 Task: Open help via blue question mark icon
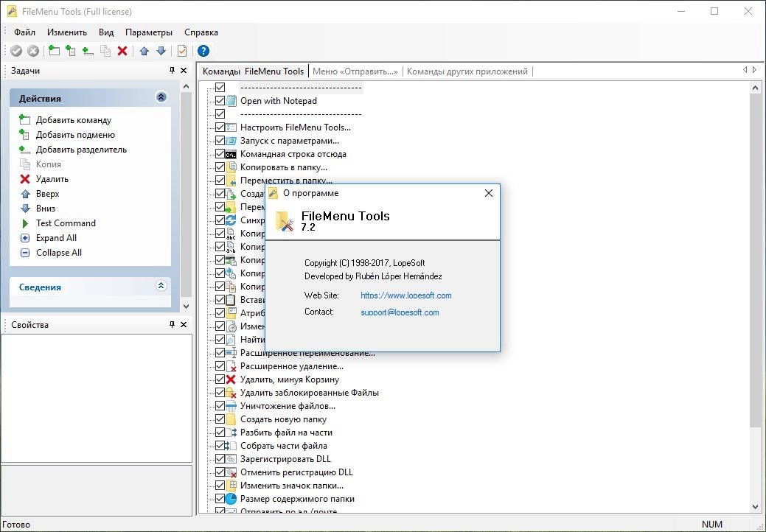[203, 51]
